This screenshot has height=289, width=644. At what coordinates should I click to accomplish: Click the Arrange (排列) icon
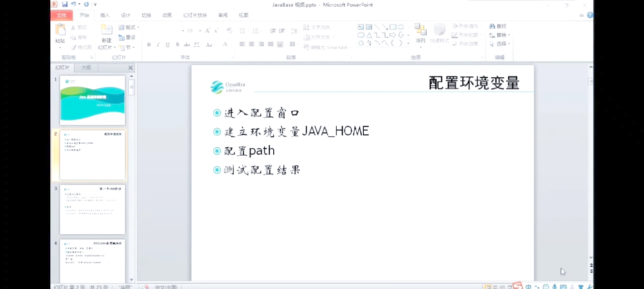pos(420,31)
